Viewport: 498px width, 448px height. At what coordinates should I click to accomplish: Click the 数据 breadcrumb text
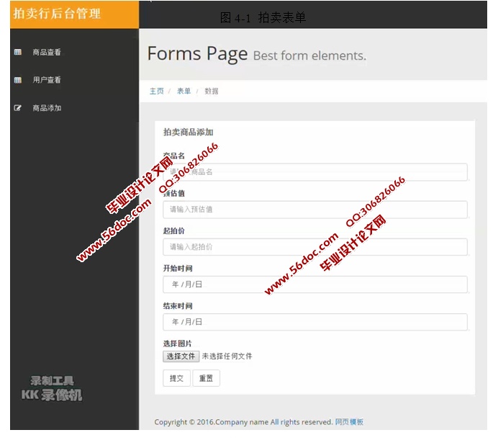[212, 91]
